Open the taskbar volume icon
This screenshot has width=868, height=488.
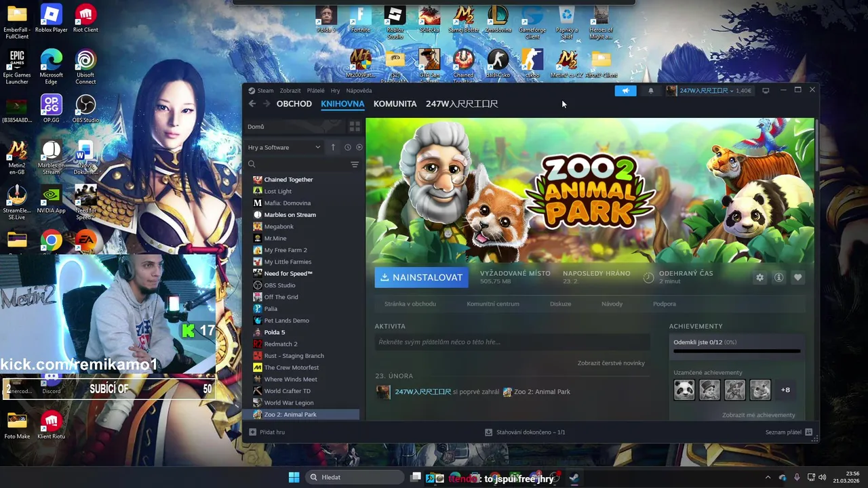coord(822,477)
